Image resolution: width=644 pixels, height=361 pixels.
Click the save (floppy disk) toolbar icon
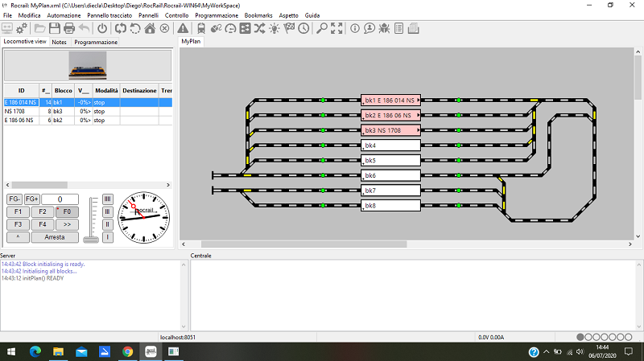[x=55, y=28]
